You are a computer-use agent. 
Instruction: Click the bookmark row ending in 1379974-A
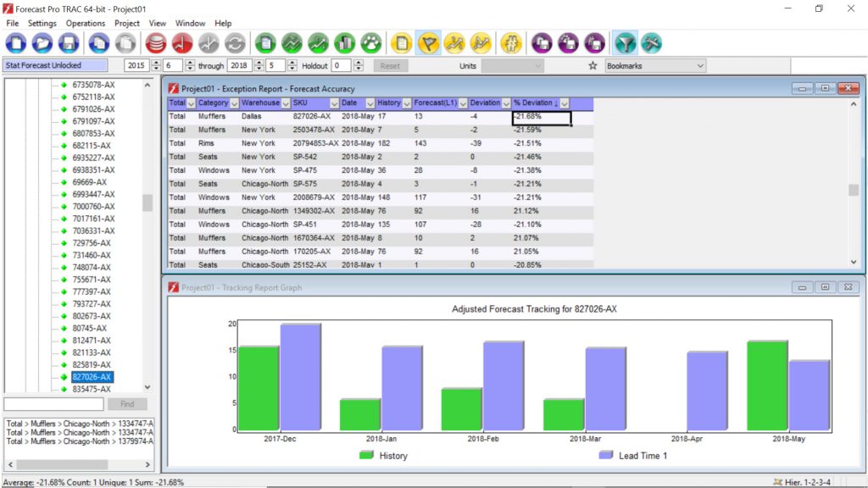click(x=80, y=441)
